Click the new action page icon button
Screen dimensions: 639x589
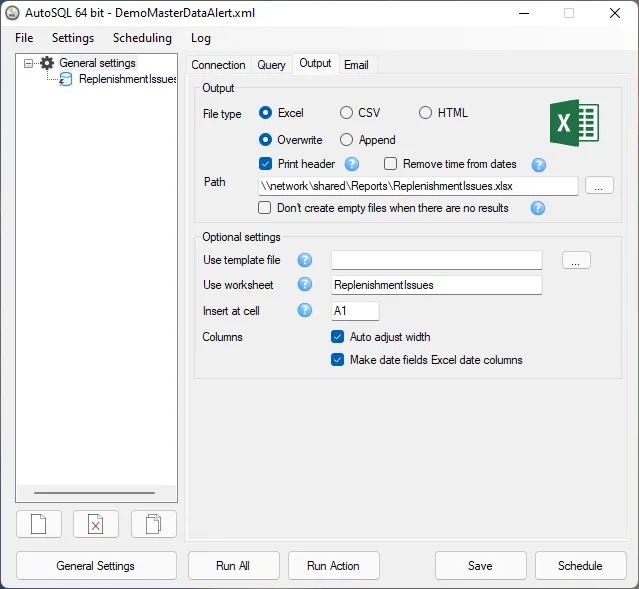39,524
